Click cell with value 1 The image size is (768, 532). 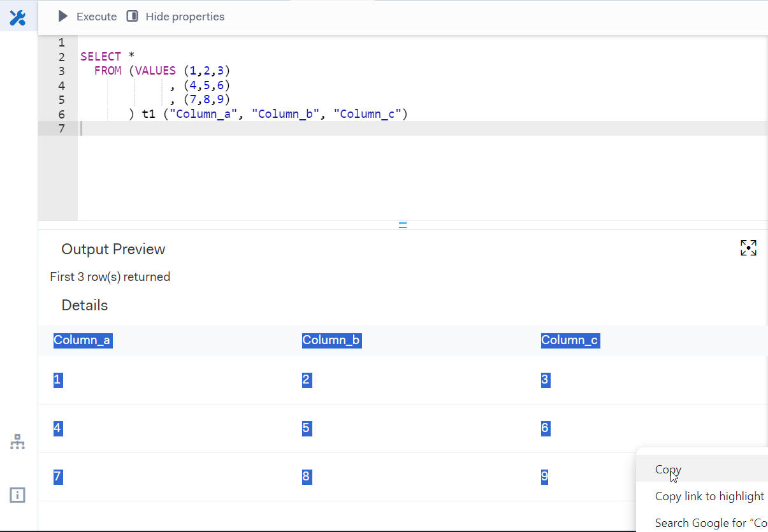coord(57,380)
